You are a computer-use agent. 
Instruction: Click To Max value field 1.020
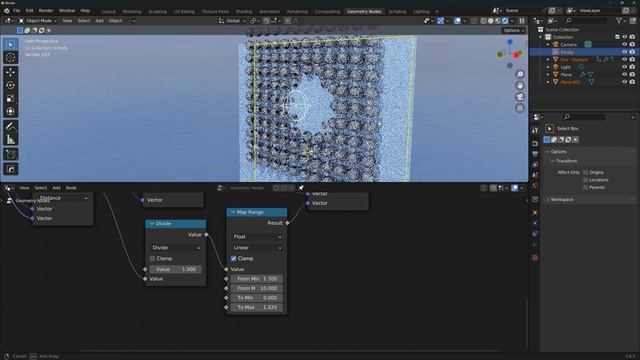(257, 307)
